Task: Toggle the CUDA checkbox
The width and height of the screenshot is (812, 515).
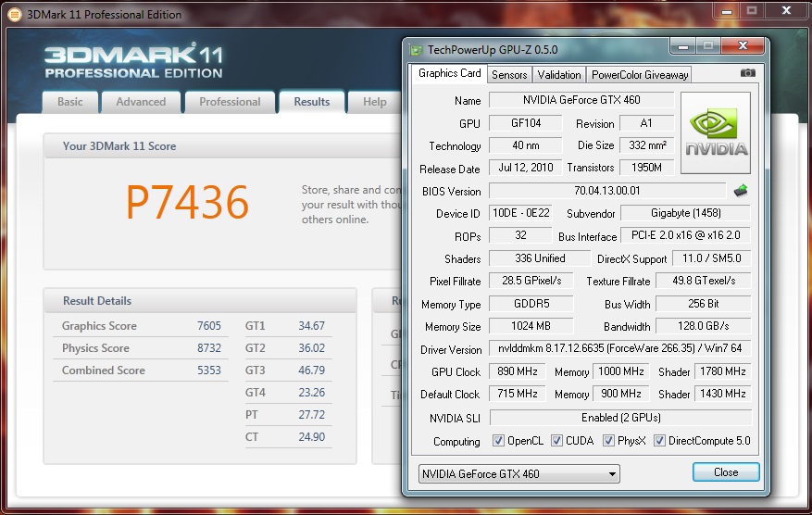Action: click(x=556, y=441)
